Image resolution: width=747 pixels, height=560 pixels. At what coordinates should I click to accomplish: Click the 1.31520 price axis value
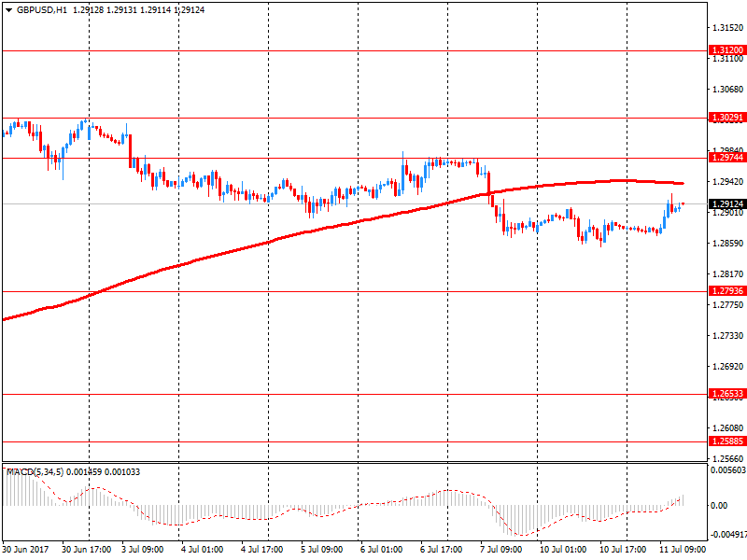[727, 28]
